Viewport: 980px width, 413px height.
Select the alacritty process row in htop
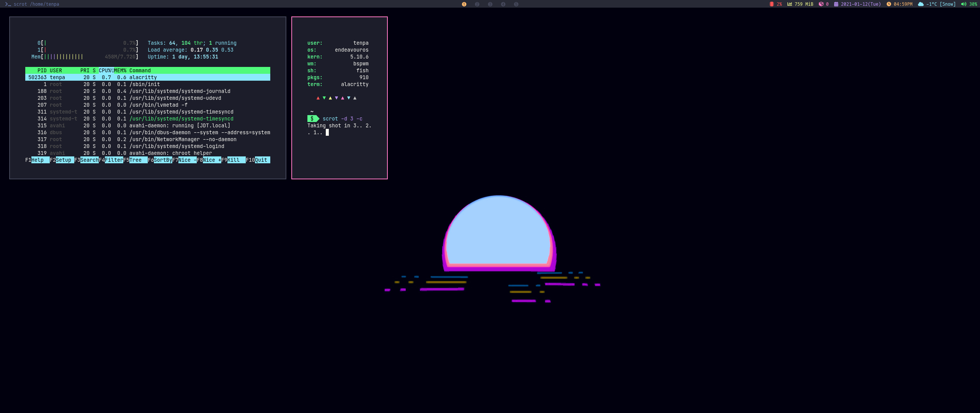(x=147, y=77)
